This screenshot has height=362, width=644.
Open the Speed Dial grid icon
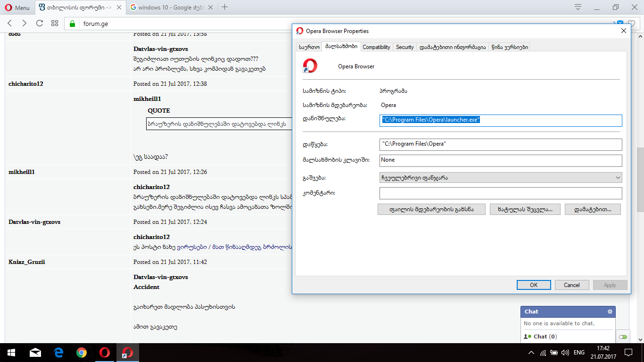(55, 24)
